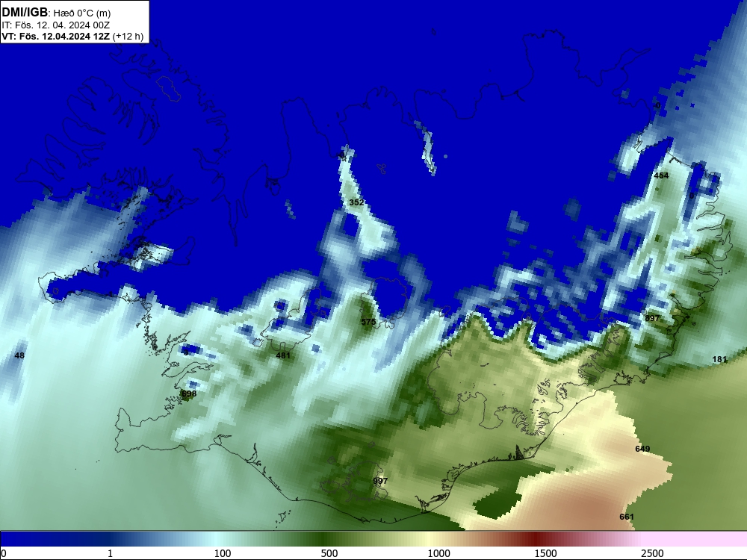747x560 pixels.
Task: Click the legend tick label 1000
Action: point(438,553)
